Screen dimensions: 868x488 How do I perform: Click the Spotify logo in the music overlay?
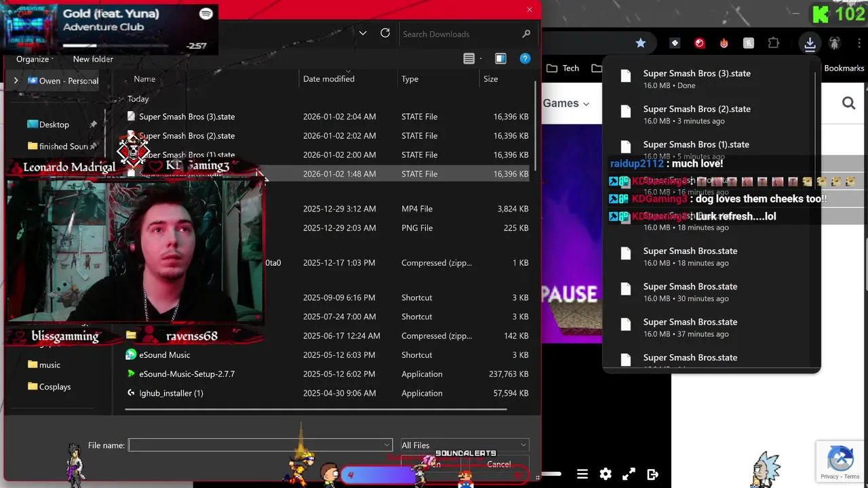[x=206, y=14]
